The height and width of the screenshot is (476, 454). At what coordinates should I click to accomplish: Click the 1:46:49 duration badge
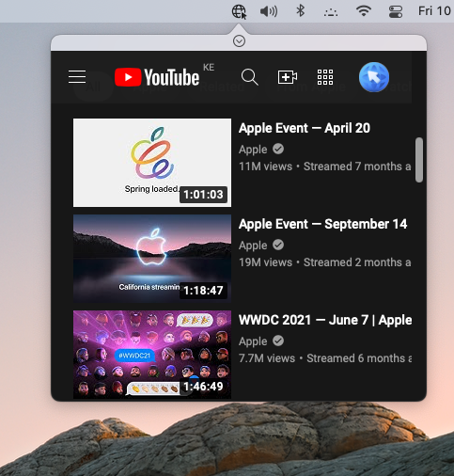tap(203, 387)
